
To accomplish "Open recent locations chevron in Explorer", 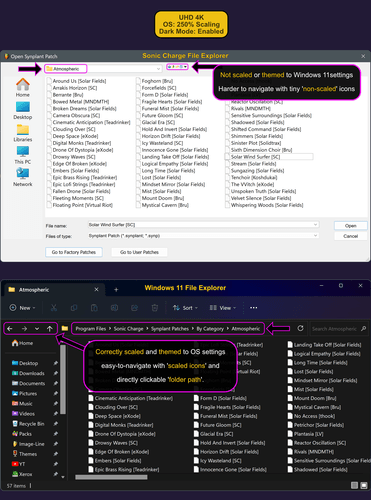I will [x=37, y=329].
